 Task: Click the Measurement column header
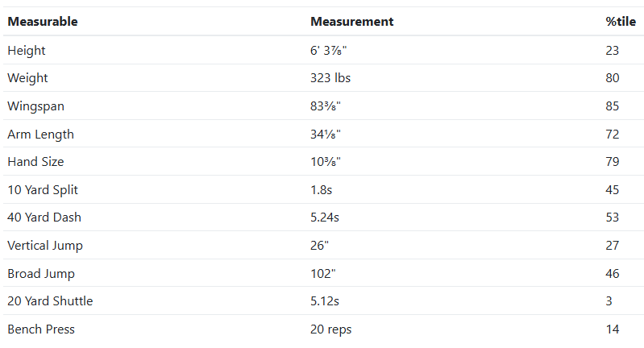[351, 22]
